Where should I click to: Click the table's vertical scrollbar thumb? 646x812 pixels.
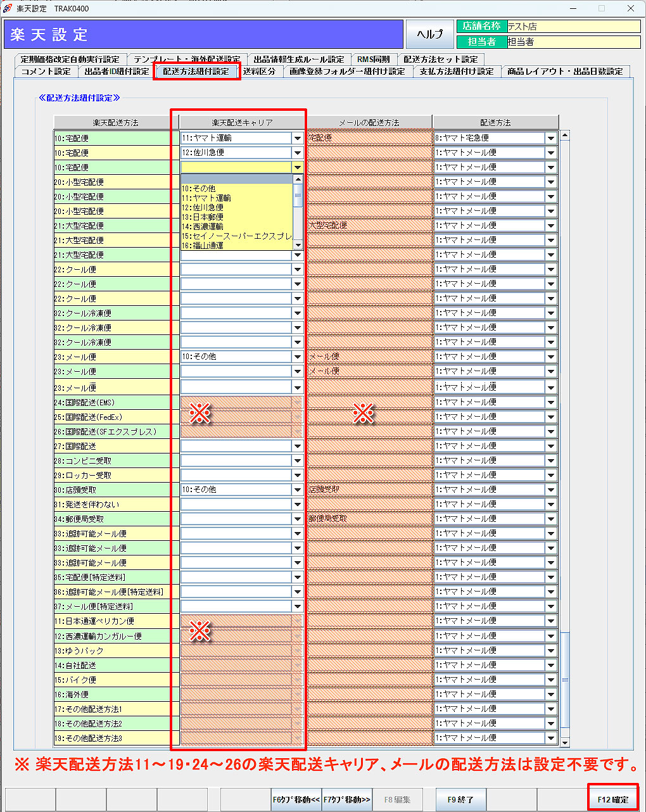(565, 680)
